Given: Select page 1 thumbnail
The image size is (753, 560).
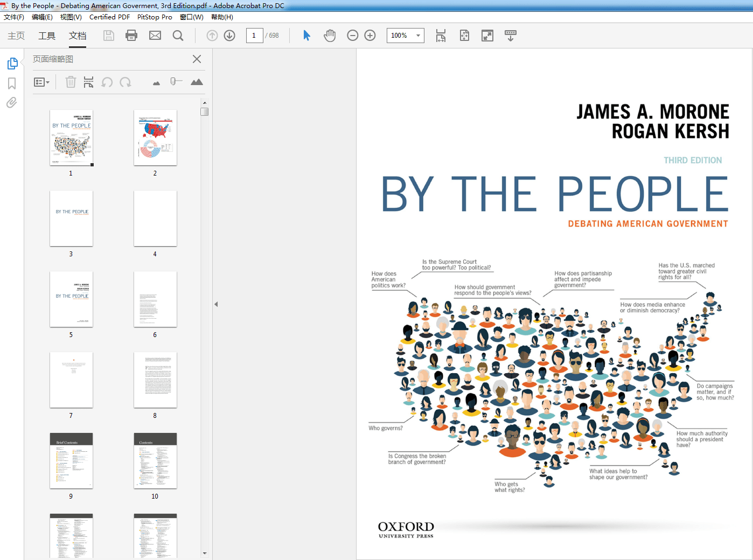Looking at the screenshot, I should 71,138.
